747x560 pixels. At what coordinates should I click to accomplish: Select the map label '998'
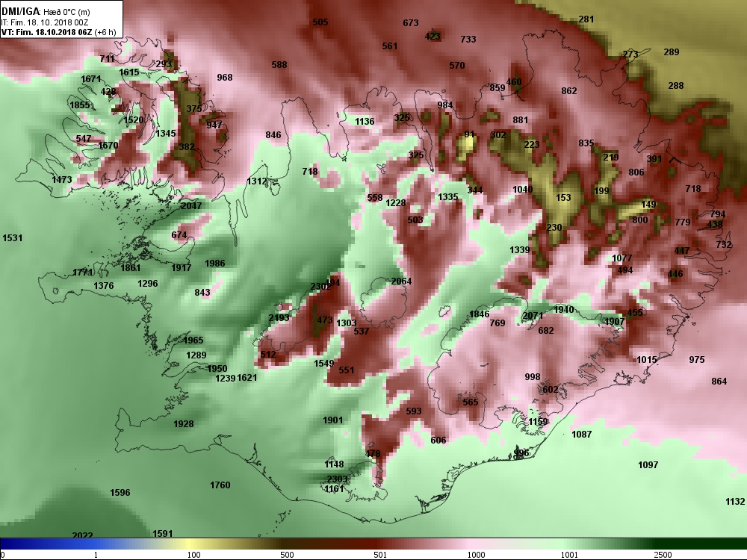tap(532, 376)
